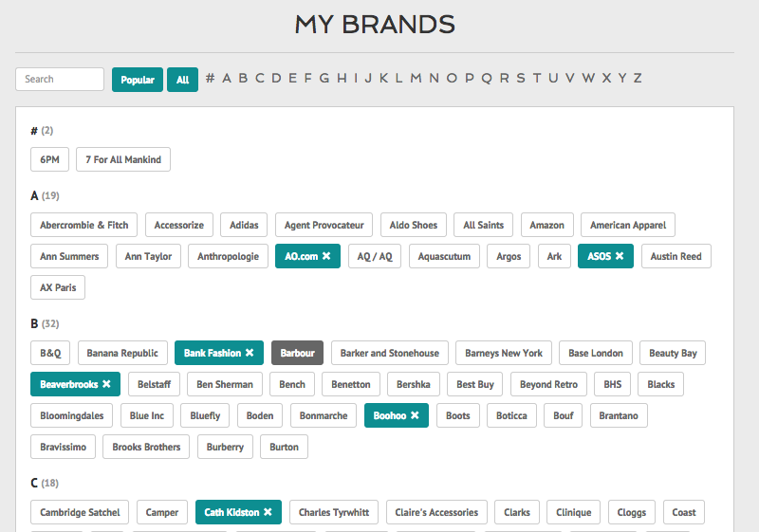The image size is (759, 532).
Task: Jump to letter A in alphabet bar
Action: [227, 79]
